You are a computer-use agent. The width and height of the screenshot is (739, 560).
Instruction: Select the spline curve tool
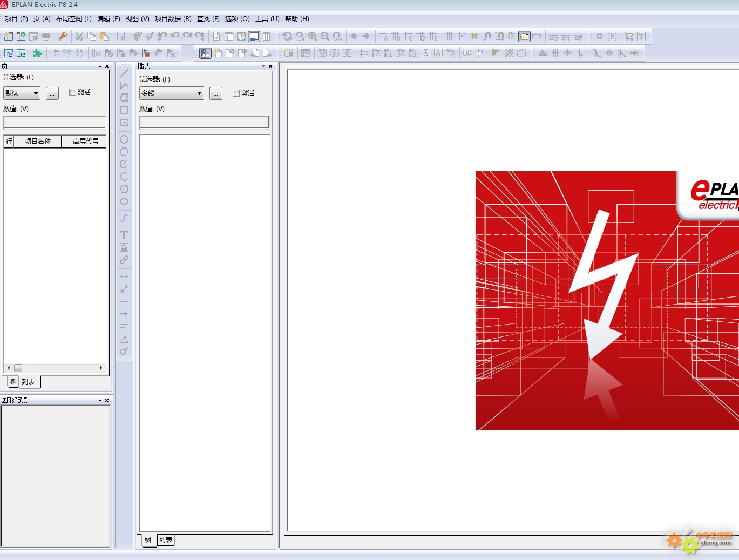click(124, 218)
